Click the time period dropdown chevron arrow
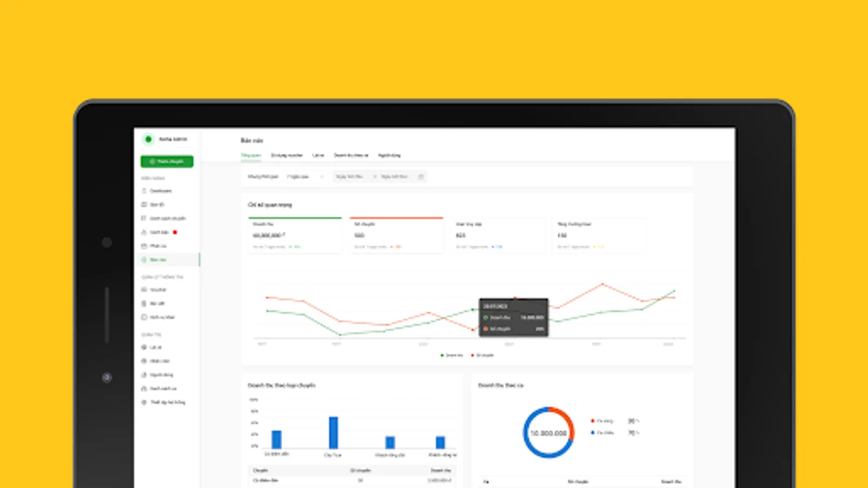The height and width of the screenshot is (488, 868). [x=321, y=177]
